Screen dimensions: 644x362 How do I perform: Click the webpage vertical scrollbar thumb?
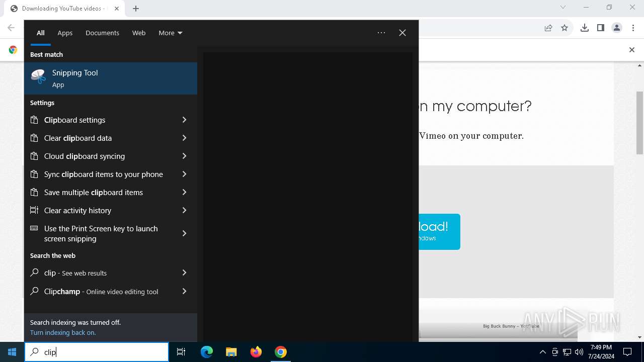(640, 123)
